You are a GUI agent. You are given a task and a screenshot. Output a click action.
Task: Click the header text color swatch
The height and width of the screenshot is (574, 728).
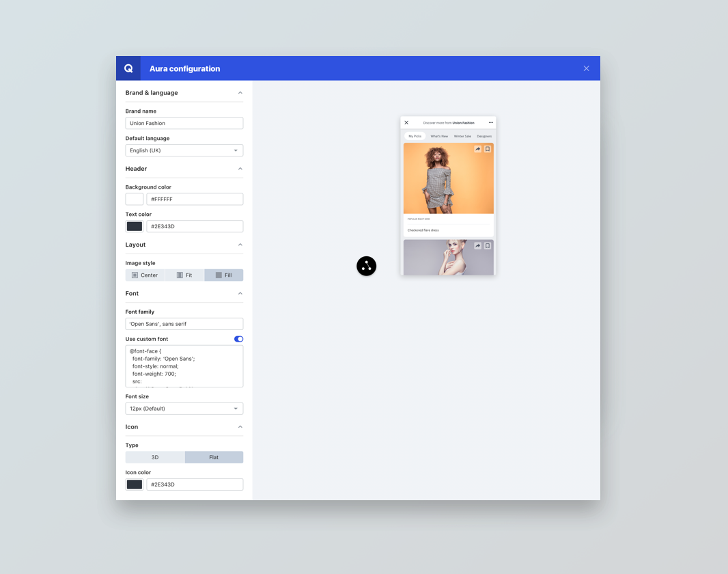tap(135, 226)
